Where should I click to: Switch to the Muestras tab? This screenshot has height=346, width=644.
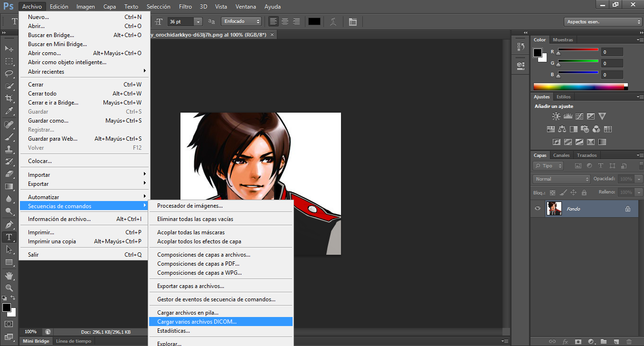[x=563, y=39]
